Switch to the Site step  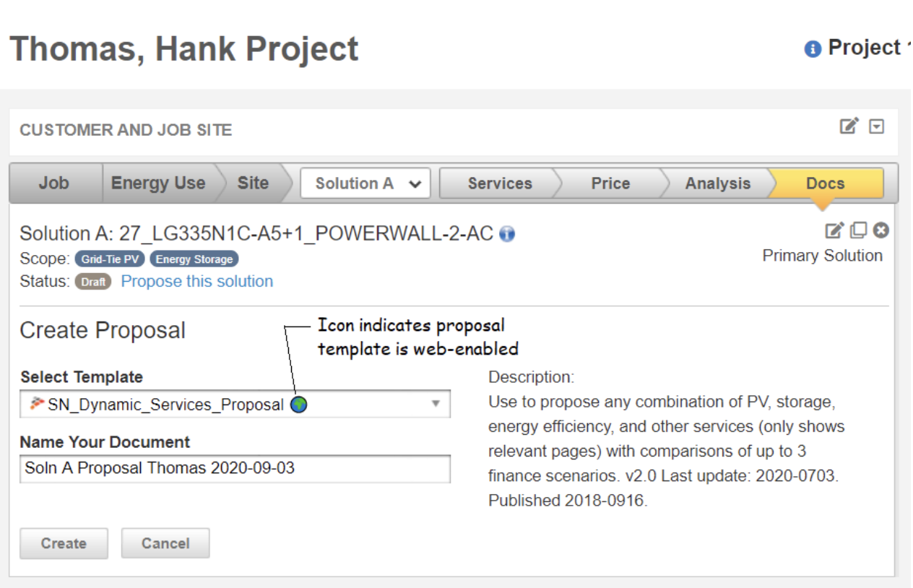(253, 183)
